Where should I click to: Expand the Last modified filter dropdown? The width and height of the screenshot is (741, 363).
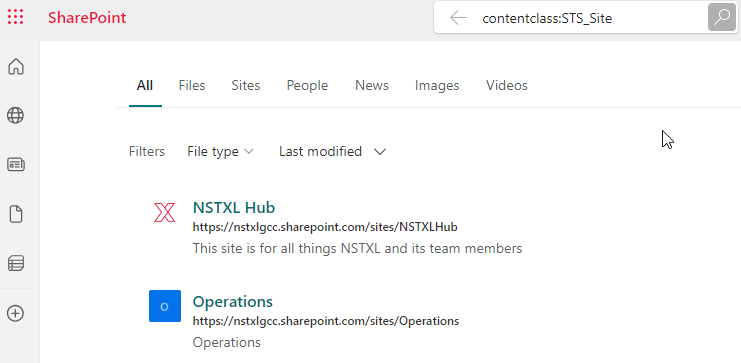[333, 152]
